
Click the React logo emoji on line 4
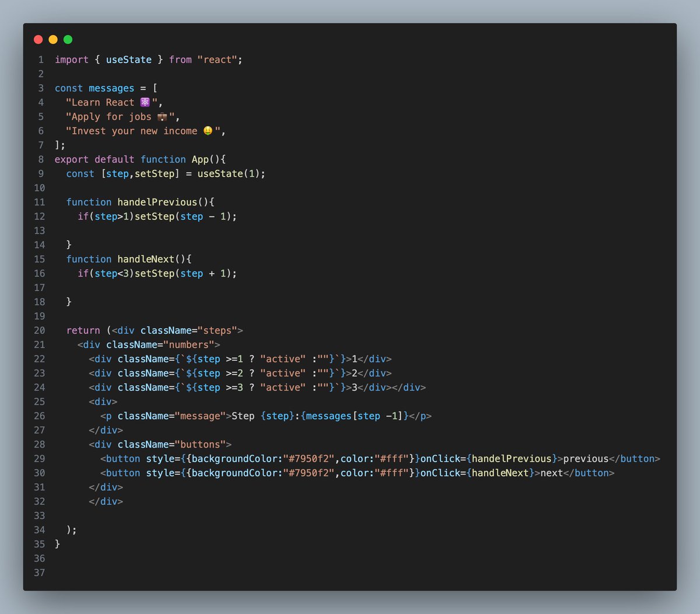pos(143,102)
